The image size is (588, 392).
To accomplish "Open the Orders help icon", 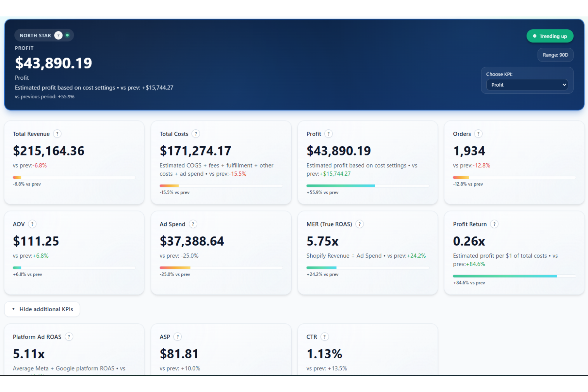I will tap(478, 134).
